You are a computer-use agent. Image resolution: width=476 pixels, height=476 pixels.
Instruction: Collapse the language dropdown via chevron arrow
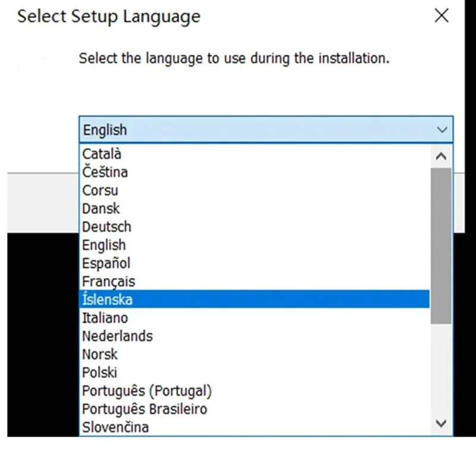point(441,129)
